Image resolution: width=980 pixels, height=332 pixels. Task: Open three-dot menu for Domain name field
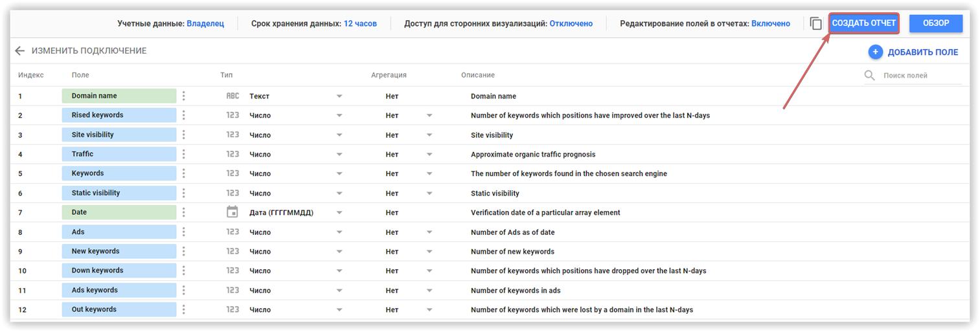click(x=184, y=96)
